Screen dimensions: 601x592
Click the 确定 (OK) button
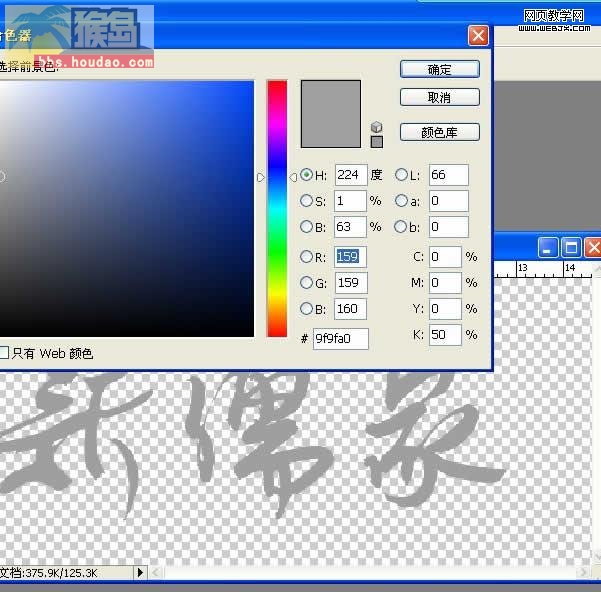coord(440,69)
